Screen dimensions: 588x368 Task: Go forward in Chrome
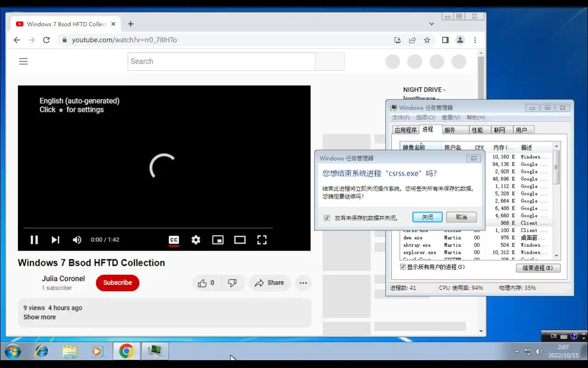[x=32, y=40]
